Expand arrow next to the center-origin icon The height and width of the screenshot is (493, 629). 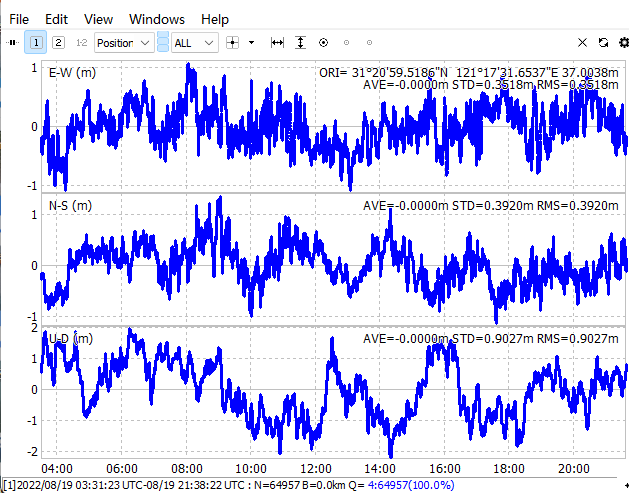[252, 43]
